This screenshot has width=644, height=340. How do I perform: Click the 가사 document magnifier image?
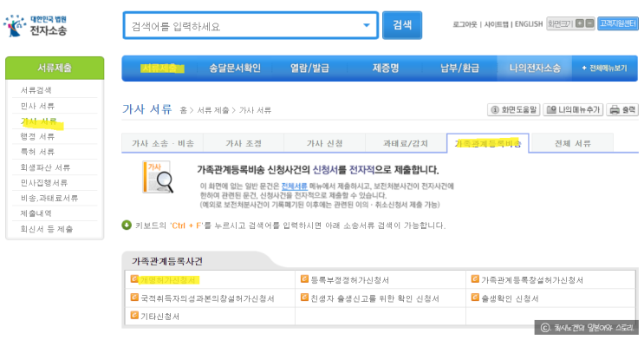tap(158, 178)
